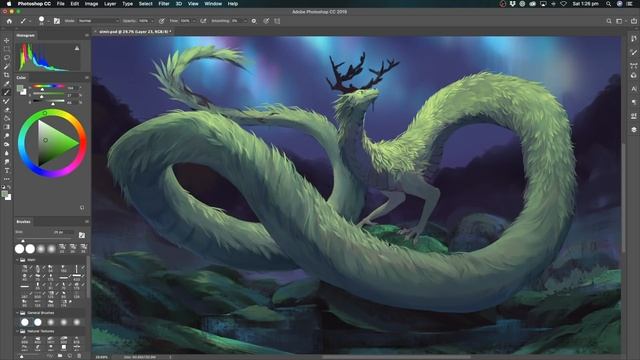Click the canvas vertical scrollbar
Image resolution: width=640 pixels, height=360 pixels.
tap(624, 198)
